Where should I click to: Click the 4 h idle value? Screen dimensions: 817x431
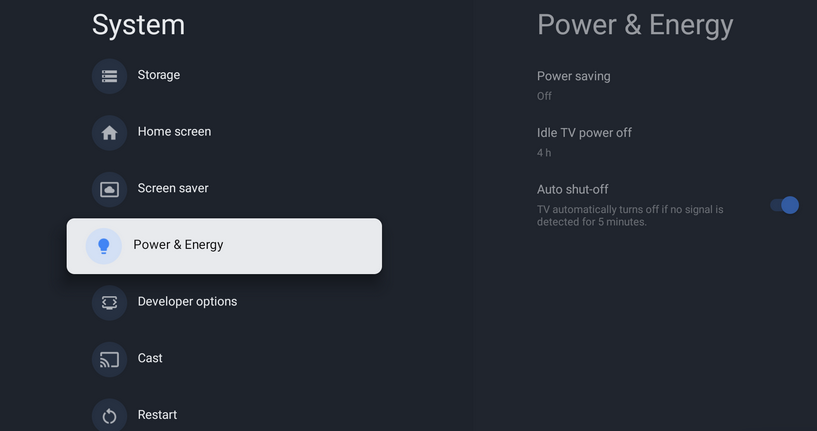click(x=544, y=153)
